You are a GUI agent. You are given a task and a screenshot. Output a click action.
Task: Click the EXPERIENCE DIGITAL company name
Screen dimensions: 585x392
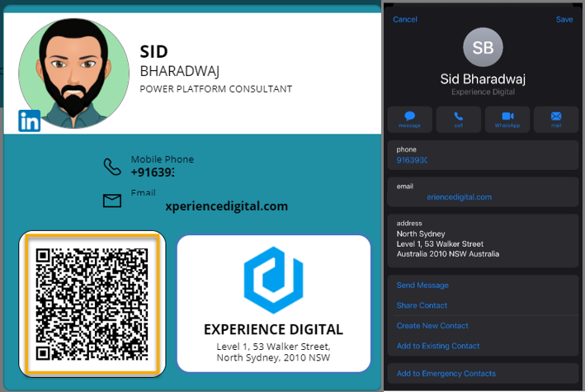point(273,329)
